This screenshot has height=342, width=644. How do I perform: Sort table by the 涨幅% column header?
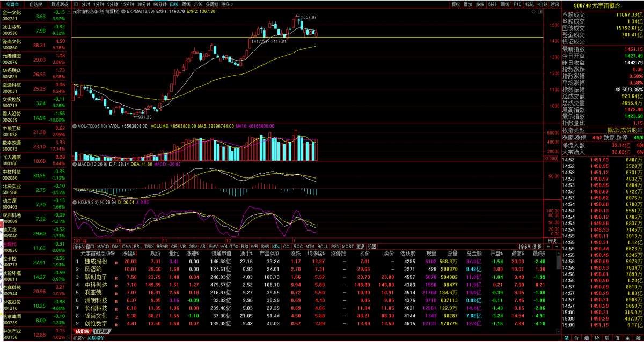pos(129,253)
